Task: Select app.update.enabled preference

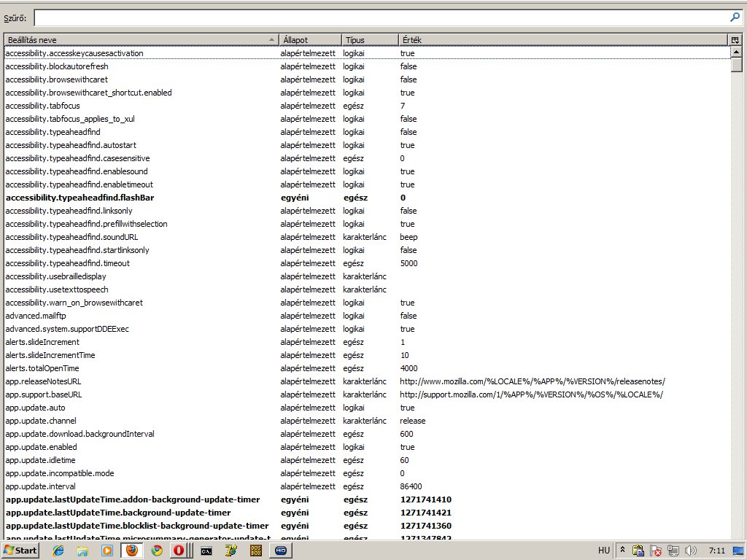Action: (x=367, y=447)
